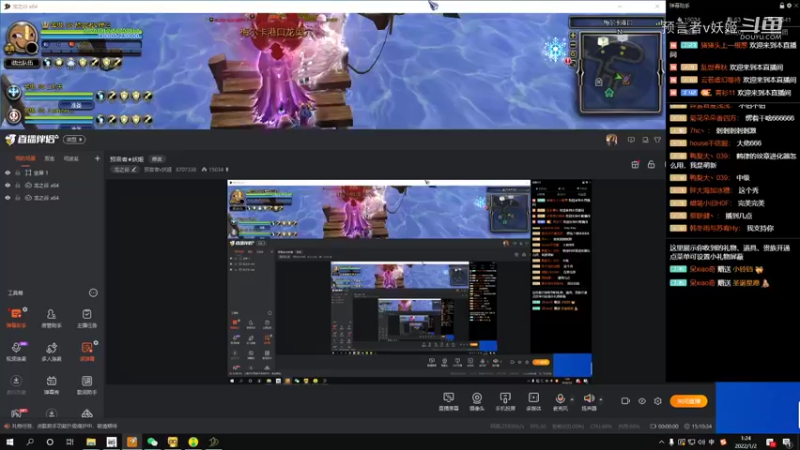Open the download-style tool left of 弹幕秀
800x450 pixels.
pyautogui.click(x=16, y=385)
